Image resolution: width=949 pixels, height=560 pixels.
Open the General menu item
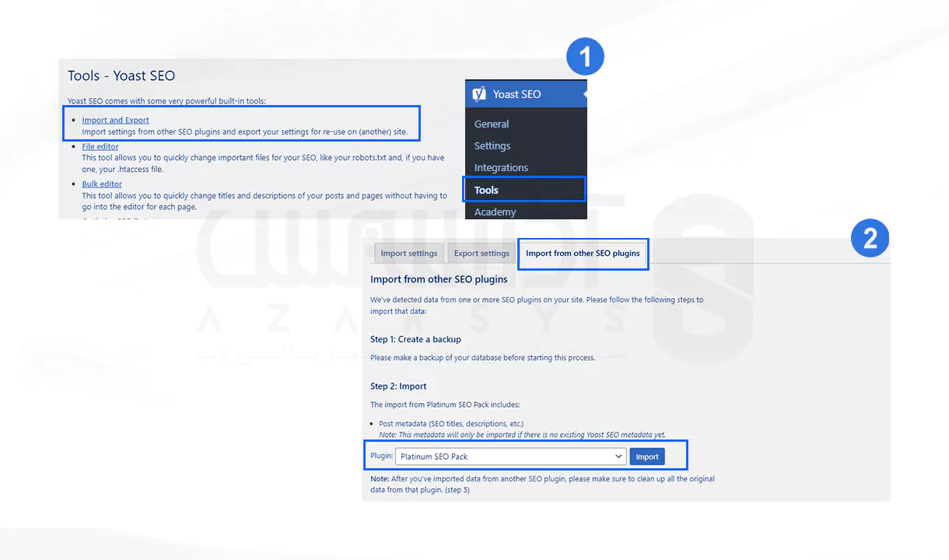click(492, 124)
